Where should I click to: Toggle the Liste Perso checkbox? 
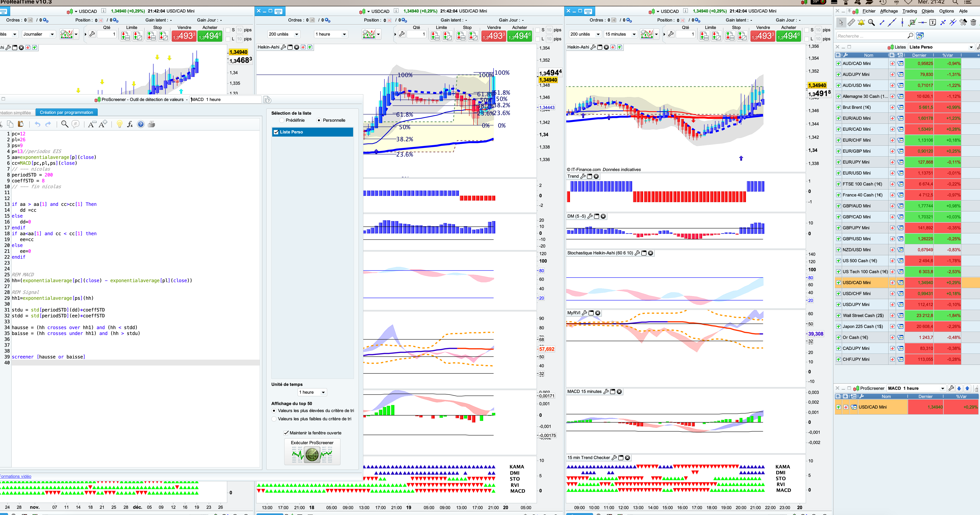pos(276,132)
